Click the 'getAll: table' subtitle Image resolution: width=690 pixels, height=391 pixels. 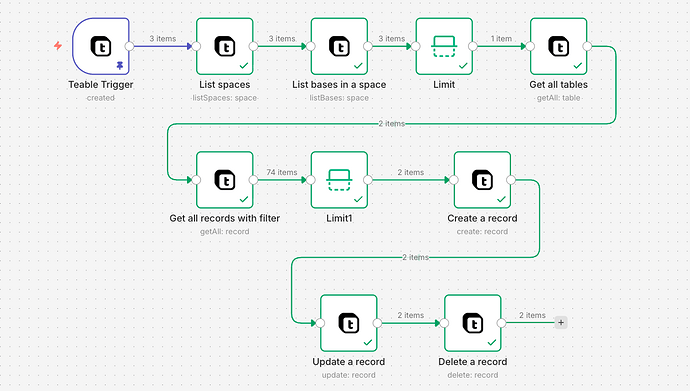pos(558,98)
